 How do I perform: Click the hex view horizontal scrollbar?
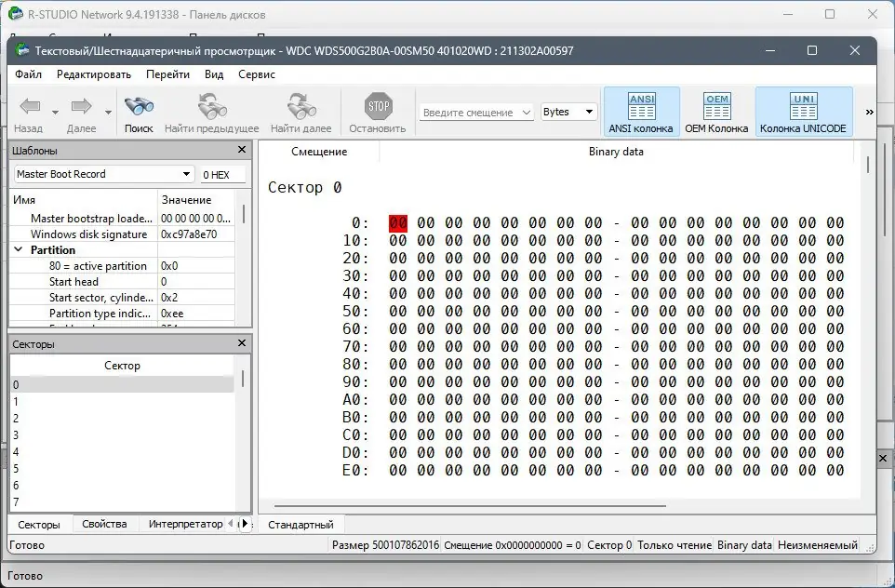pyautogui.click(x=469, y=506)
